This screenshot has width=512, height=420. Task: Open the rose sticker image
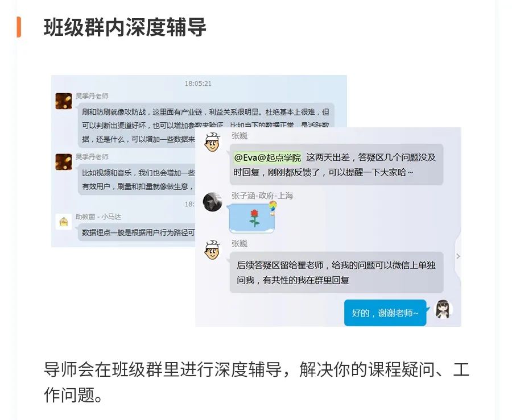tap(252, 218)
